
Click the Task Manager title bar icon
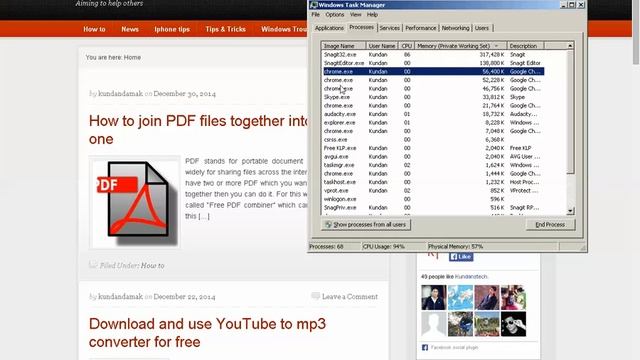point(313,5)
